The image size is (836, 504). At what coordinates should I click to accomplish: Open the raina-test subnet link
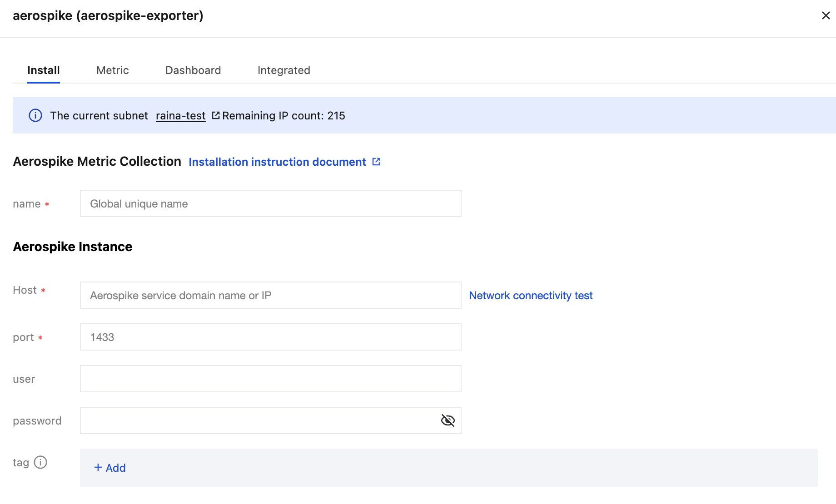point(181,116)
